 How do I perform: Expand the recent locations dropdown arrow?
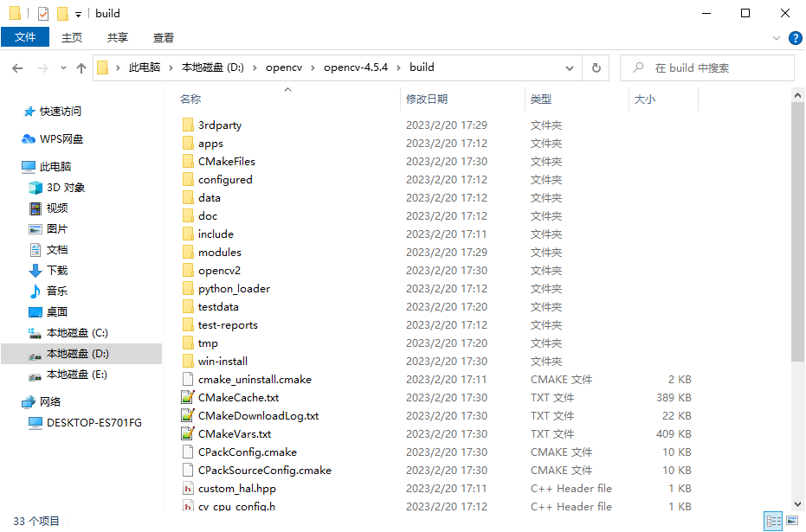[63, 67]
